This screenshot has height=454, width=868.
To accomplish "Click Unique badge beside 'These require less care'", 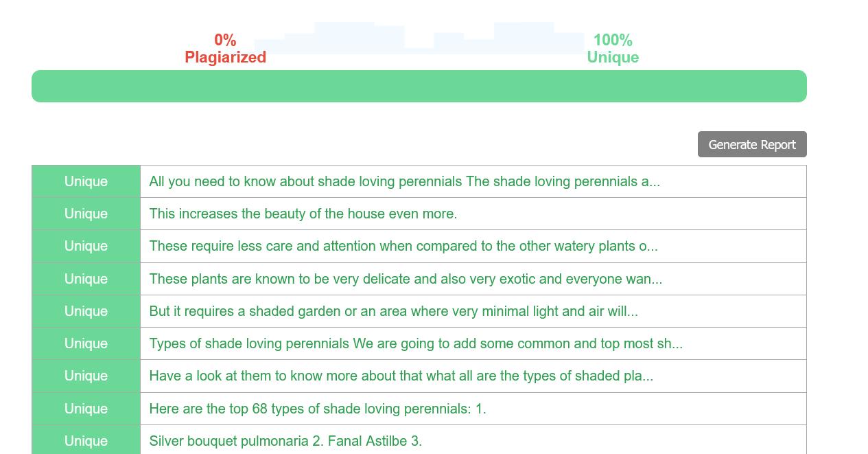I will (x=86, y=246).
